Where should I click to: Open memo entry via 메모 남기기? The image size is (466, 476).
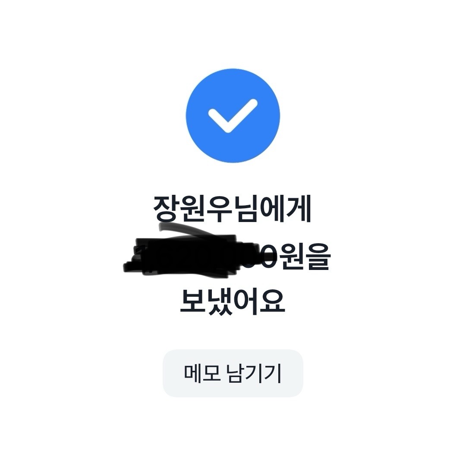pyautogui.click(x=233, y=373)
